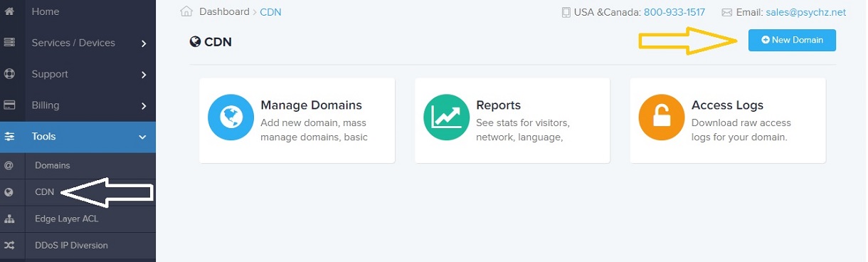Image resolution: width=868 pixels, height=262 pixels.
Task: Click the 800-933-1517 phone number
Action: tap(675, 12)
